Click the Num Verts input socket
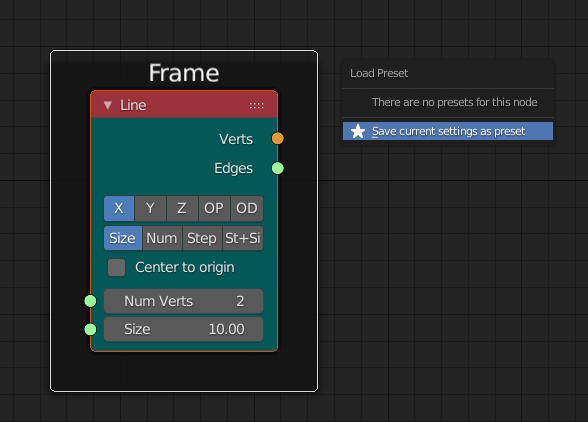The width and height of the screenshot is (588, 422). (90, 301)
